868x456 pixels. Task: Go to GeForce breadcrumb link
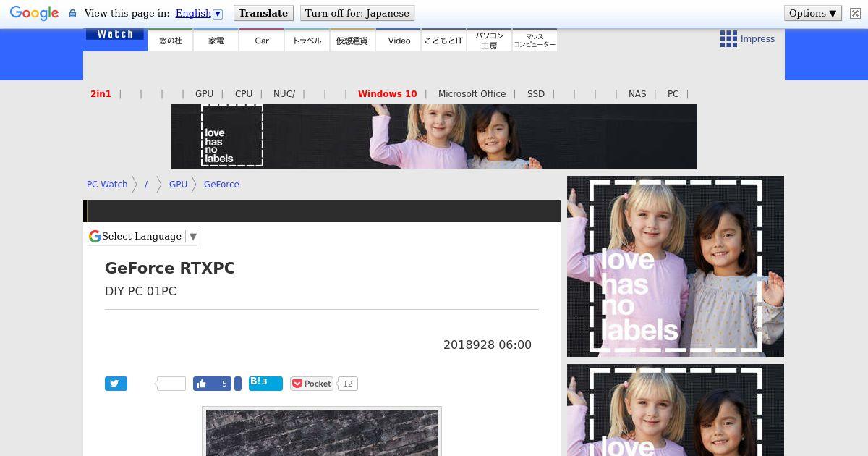(x=221, y=185)
